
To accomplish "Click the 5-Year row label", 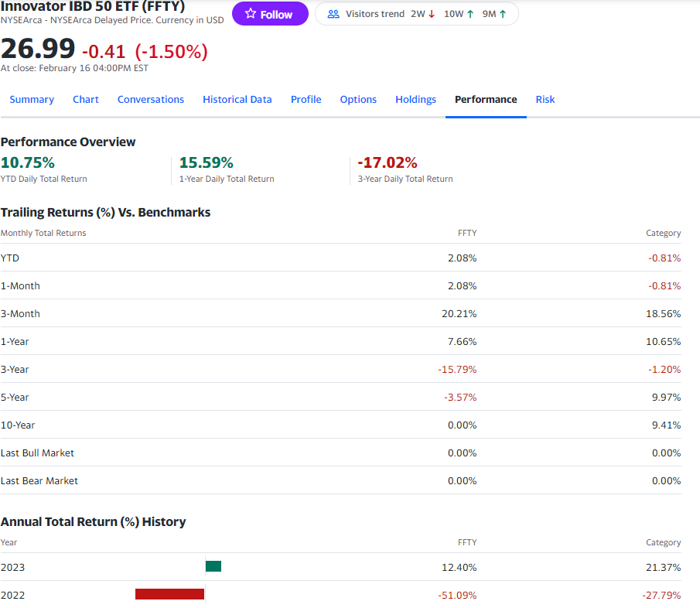I will pos(15,398).
